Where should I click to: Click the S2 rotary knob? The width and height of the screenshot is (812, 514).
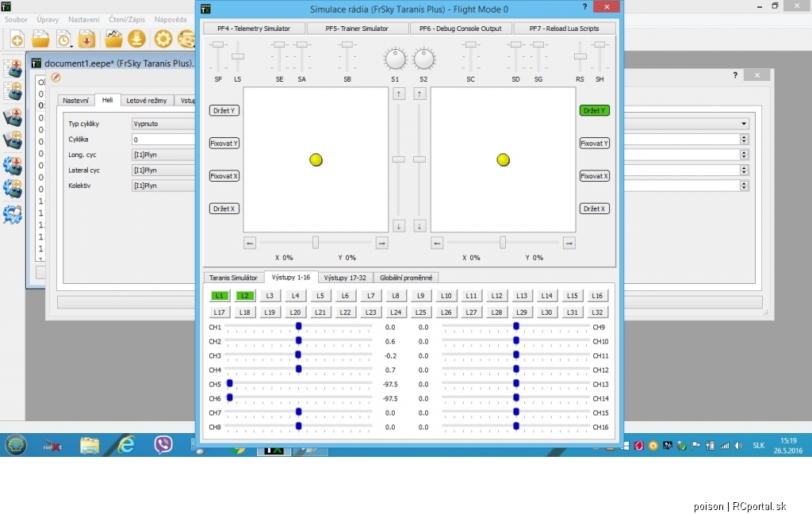coord(423,59)
